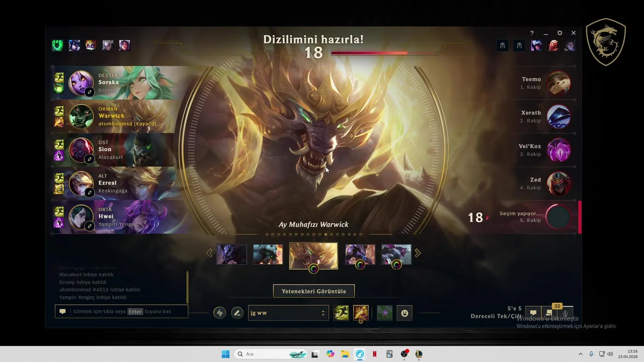Toggle voice microphone mute in client

coord(566,313)
